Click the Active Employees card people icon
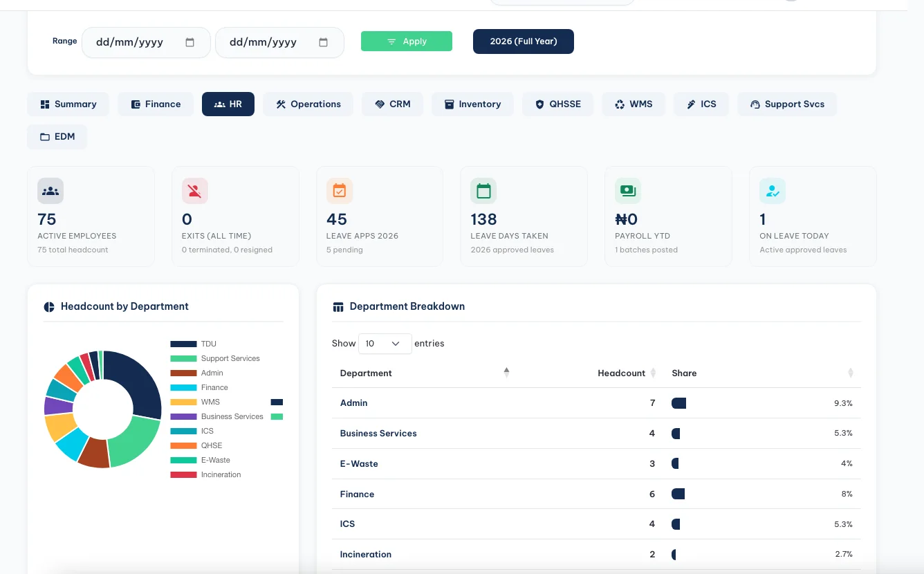 (x=50, y=191)
